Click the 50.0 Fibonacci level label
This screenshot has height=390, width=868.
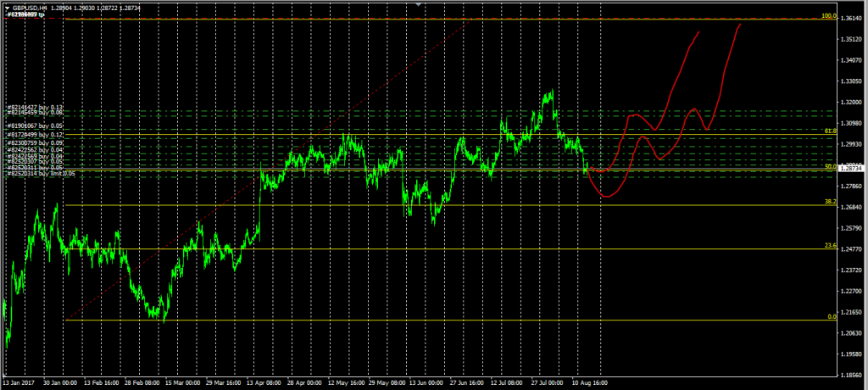click(x=831, y=167)
